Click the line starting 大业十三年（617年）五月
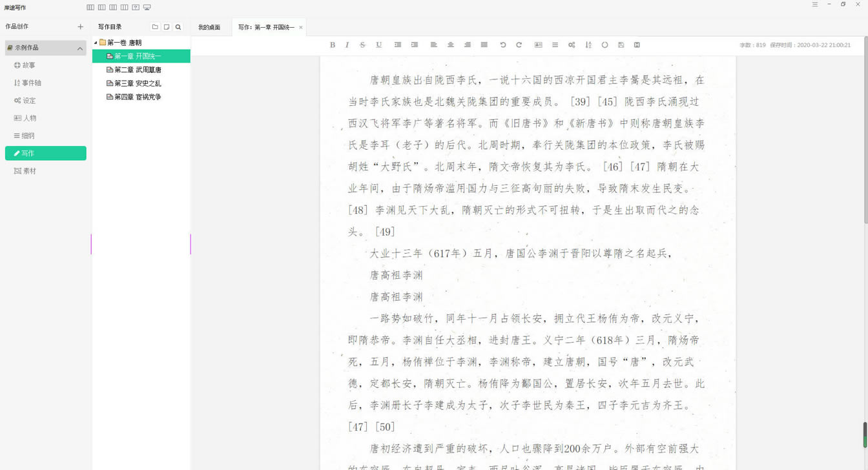Image resolution: width=868 pixels, height=470 pixels. click(x=521, y=253)
